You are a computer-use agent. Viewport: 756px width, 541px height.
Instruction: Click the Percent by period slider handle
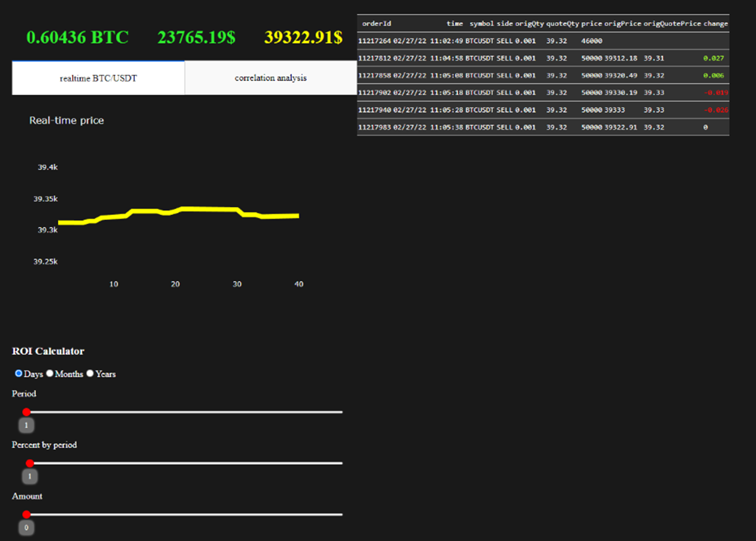(x=30, y=463)
